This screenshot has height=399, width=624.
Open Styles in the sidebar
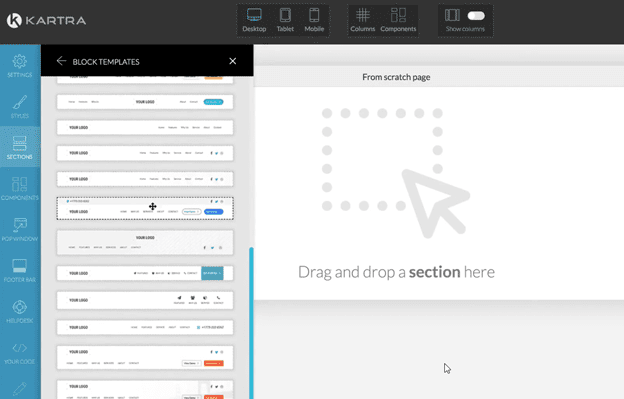click(20, 107)
